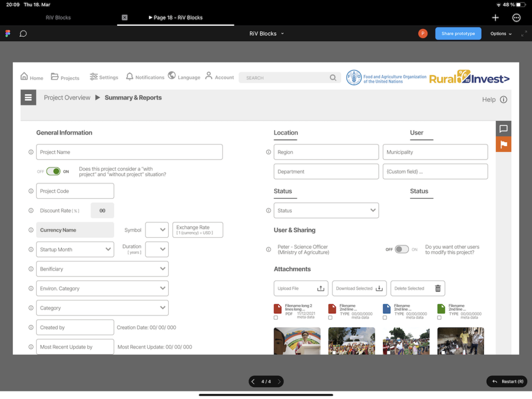Click the Figma comment bubble icon
The height and width of the screenshot is (399, 532).
tap(23, 34)
